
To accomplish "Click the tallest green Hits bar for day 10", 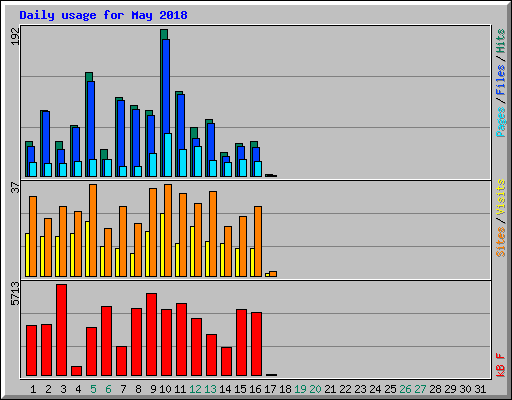I will pos(162,103).
